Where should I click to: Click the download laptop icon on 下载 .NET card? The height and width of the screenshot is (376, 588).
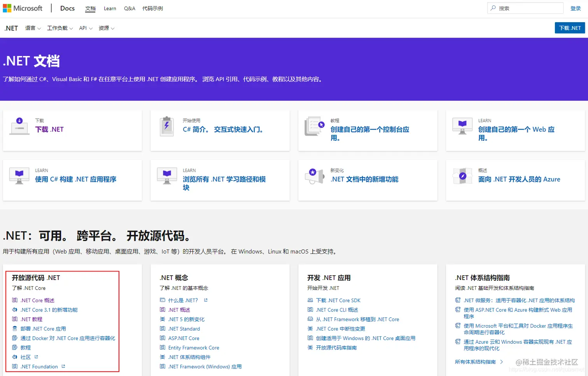pyautogui.click(x=19, y=126)
